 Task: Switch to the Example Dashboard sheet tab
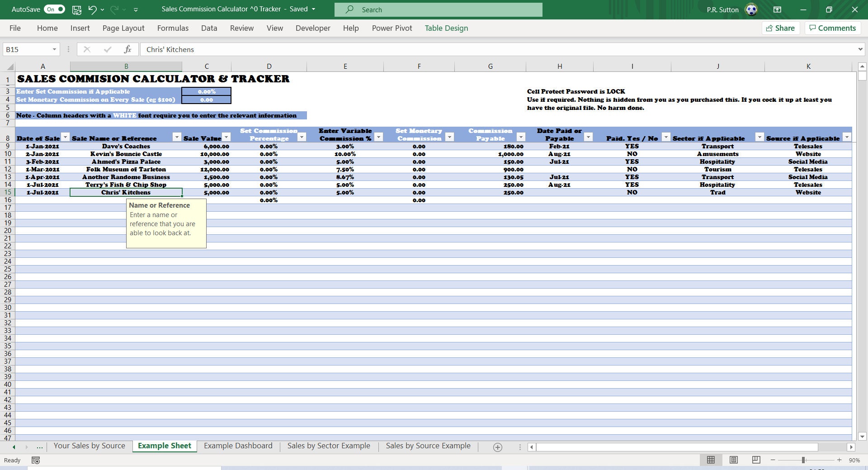pyautogui.click(x=238, y=446)
